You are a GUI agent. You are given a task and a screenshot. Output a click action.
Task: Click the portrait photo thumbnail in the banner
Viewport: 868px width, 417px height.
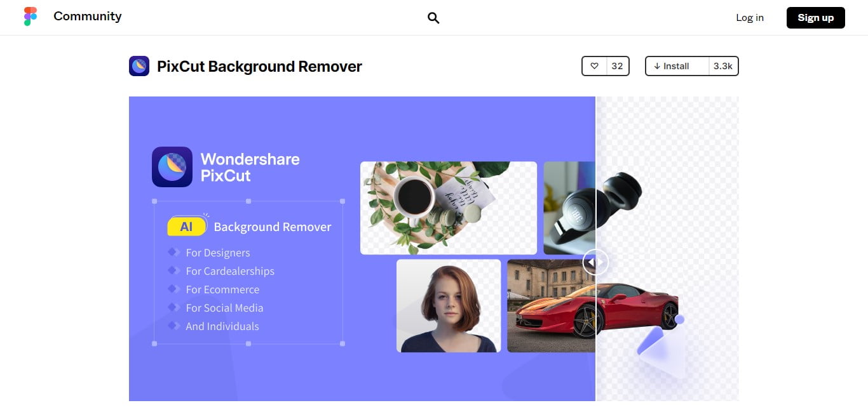click(448, 306)
